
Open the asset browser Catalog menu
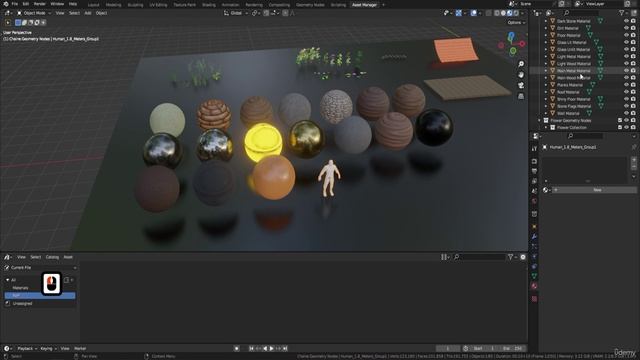pos(52,257)
